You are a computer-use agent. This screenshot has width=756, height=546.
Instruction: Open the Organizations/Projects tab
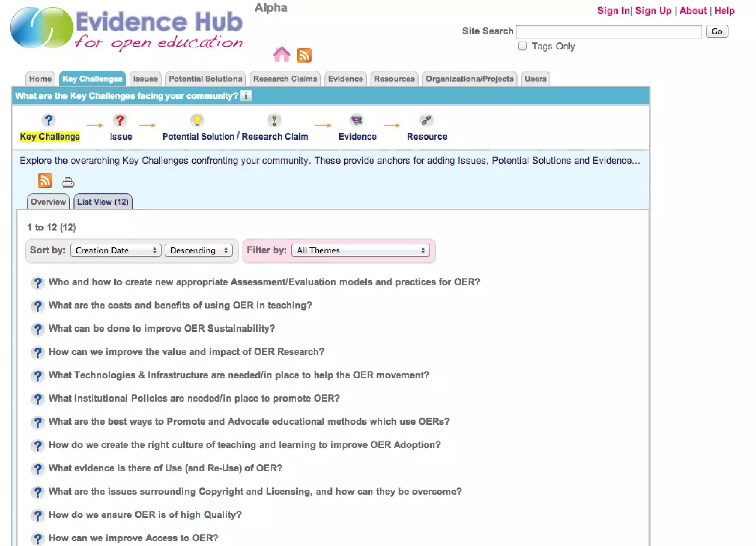(x=469, y=79)
